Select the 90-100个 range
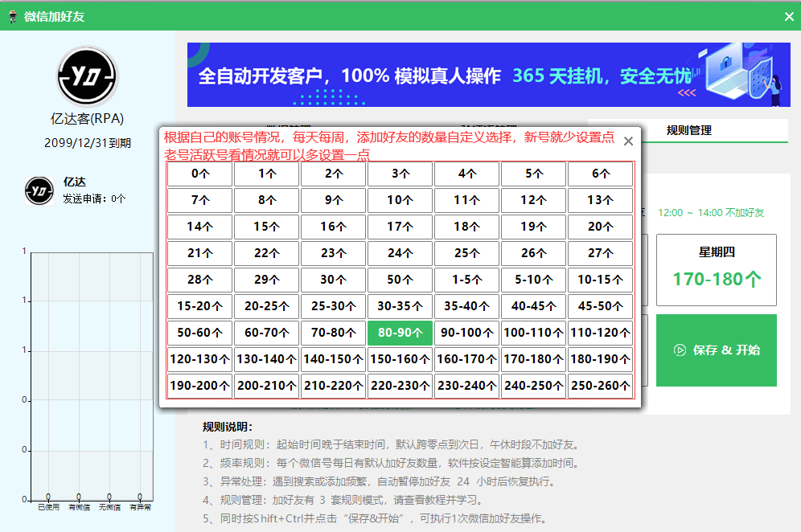This screenshot has height=532, width=801. pyautogui.click(x=467, y=333)
